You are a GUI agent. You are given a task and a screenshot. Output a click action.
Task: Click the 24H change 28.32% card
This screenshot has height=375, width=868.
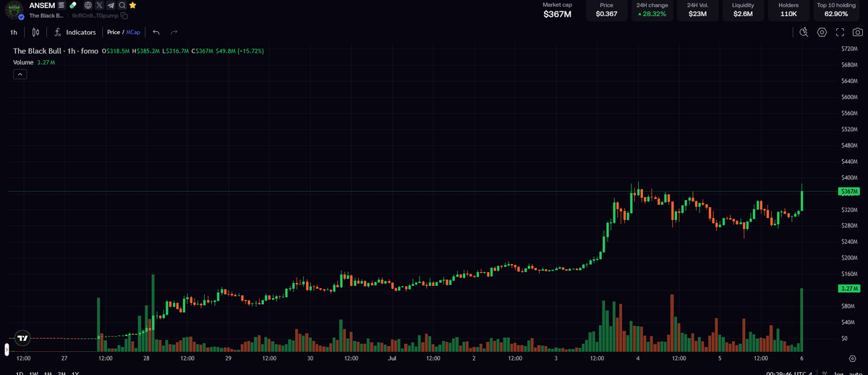click(652, 10)
